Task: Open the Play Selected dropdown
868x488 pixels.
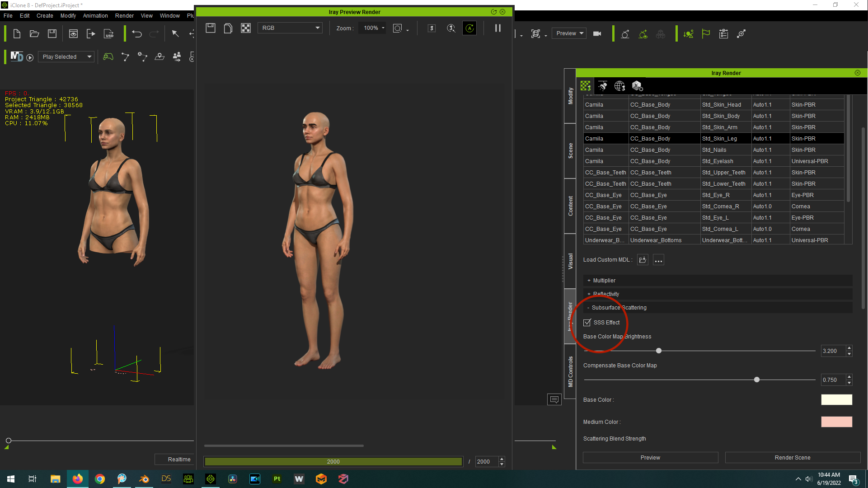Action: pyautogui.click(x=66, y=57)
